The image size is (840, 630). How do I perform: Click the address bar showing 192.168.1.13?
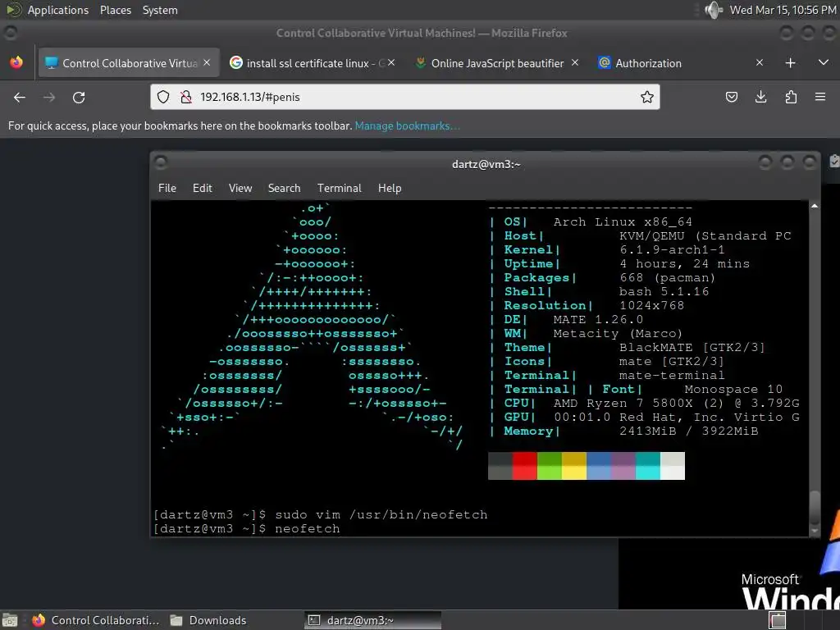(405, 97)
